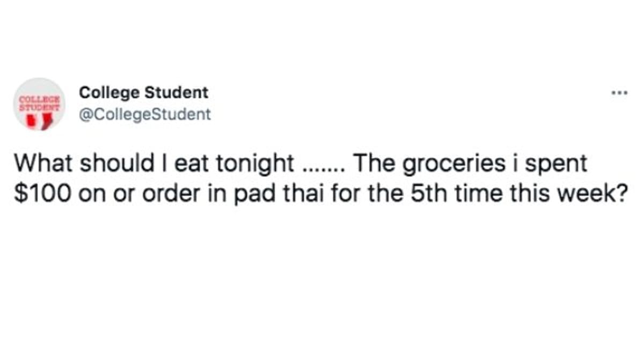Open the tweet's three-dot more options menu
The height and width of the screenshot is (338, 644).
(x=619, y=93)
